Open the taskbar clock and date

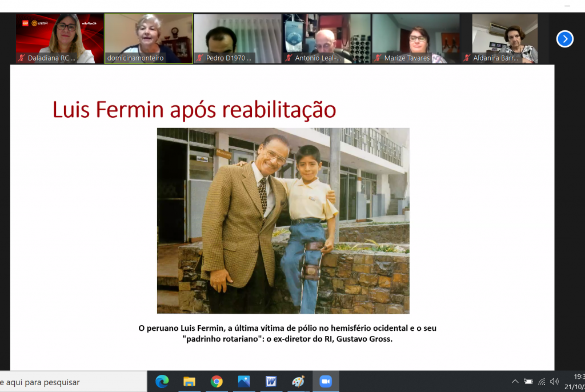(574, 382)
